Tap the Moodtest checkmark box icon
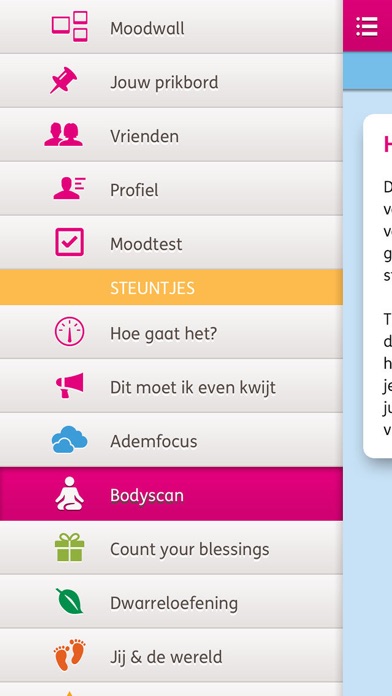The height and width of the screenshot is (696, 392). [69, 242]
